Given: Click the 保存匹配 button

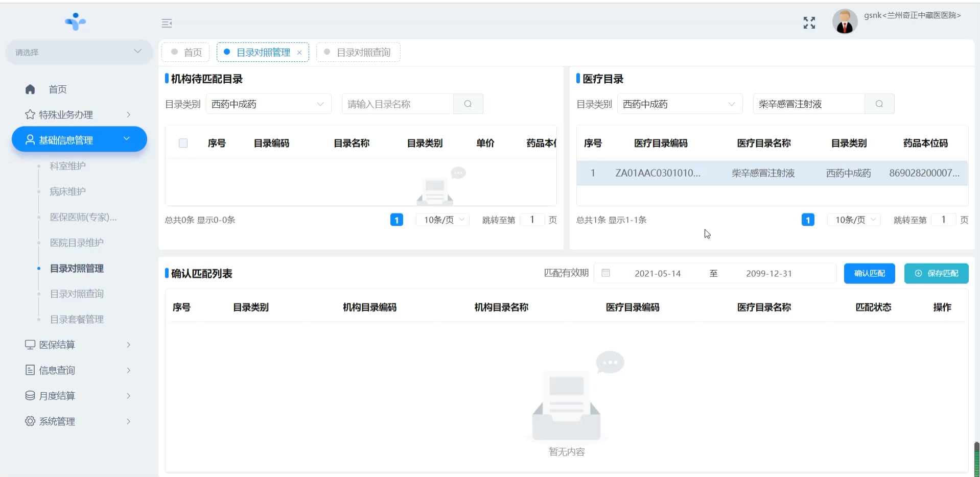Looking at the screenshot, I should tap(936, 273).
